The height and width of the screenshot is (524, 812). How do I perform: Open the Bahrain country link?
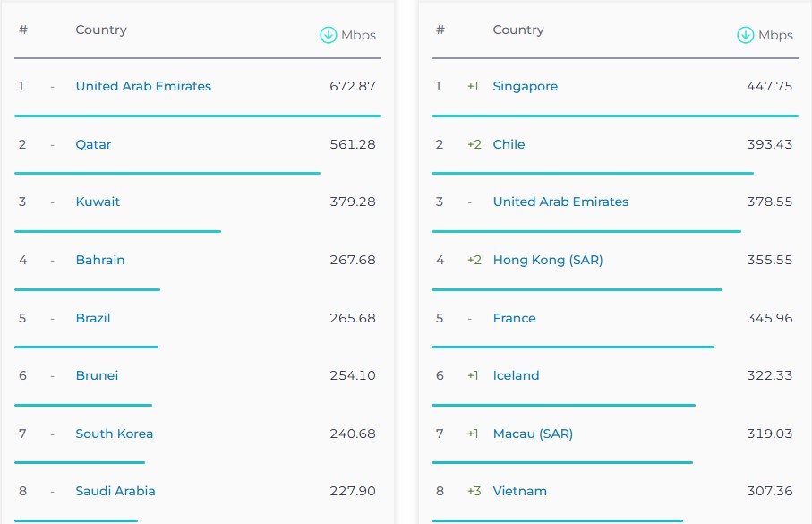tap(100, 260)
